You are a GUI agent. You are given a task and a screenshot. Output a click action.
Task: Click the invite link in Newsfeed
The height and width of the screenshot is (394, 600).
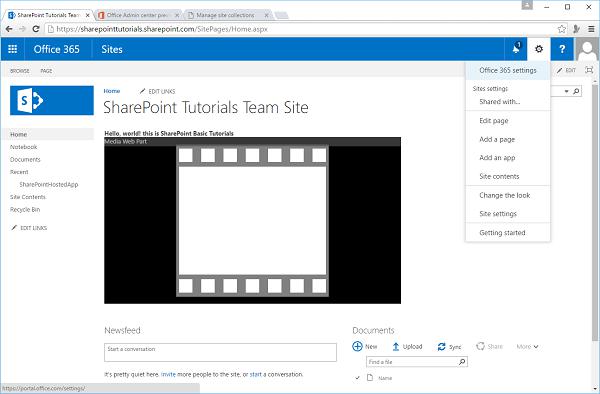click(168, 374)
